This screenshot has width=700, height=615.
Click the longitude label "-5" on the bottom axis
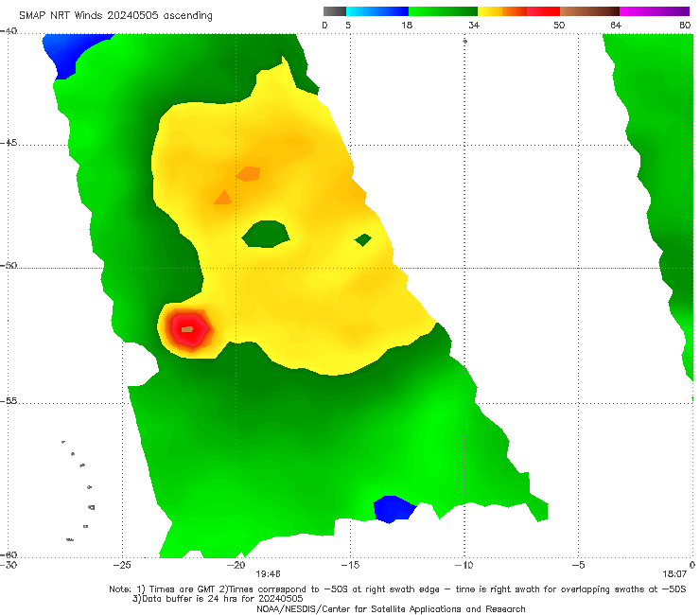coord(578,565)
